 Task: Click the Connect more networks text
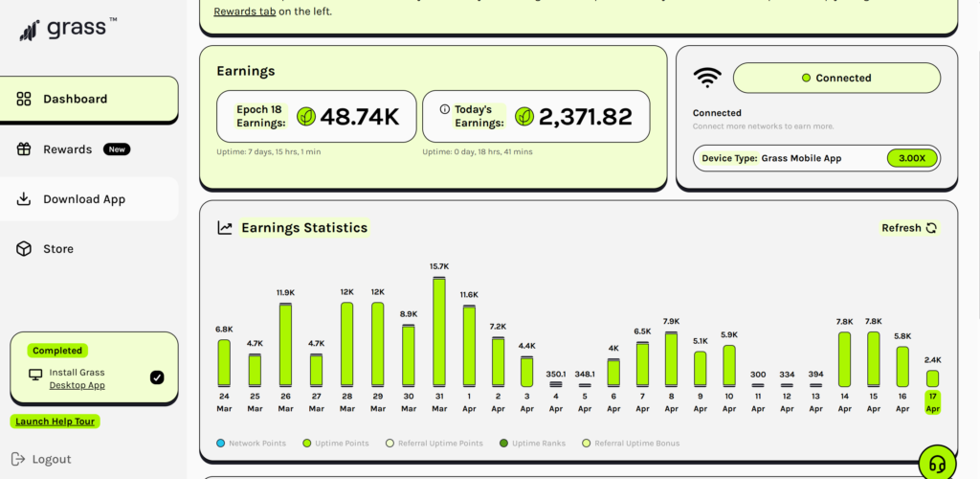763,126
